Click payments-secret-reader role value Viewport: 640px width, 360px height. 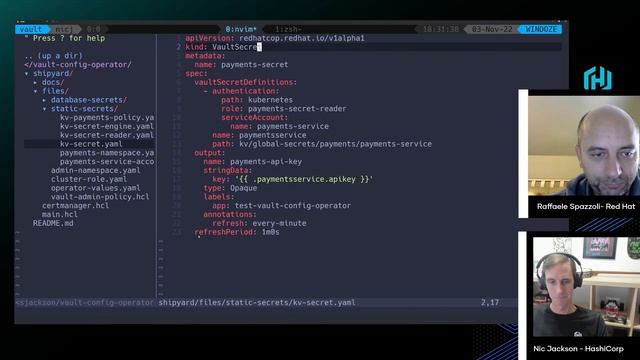pyautogui.click(x=297, y=109)
